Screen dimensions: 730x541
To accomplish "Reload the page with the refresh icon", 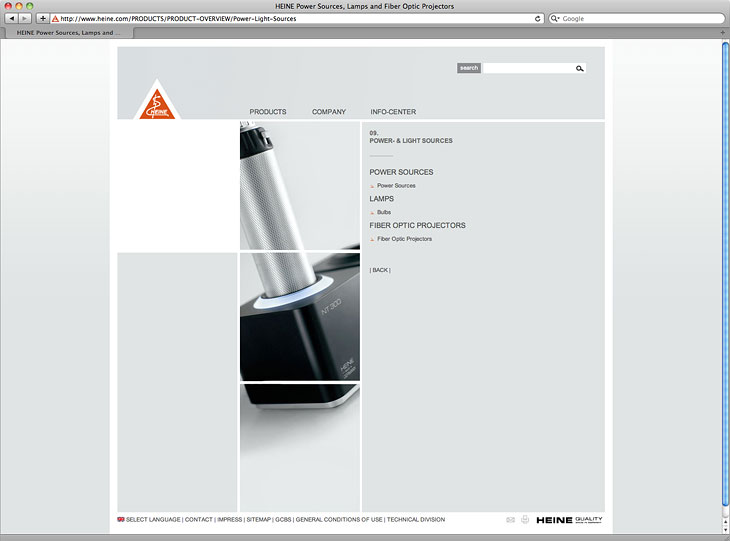I will [537, 19].
